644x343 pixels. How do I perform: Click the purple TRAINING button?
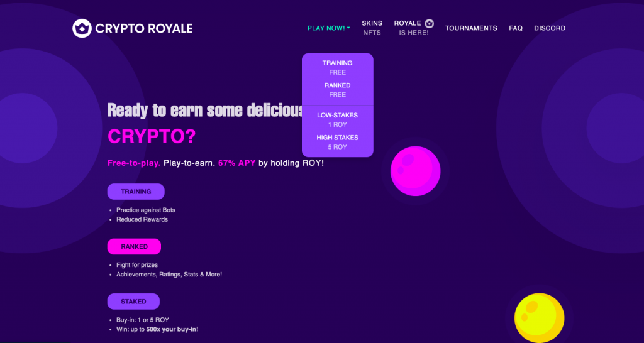(x=136, y=192)
